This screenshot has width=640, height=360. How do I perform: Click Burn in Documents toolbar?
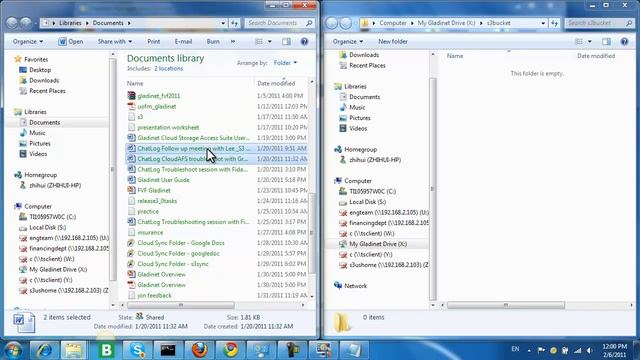pyautogui.click(x=213, y=42)
